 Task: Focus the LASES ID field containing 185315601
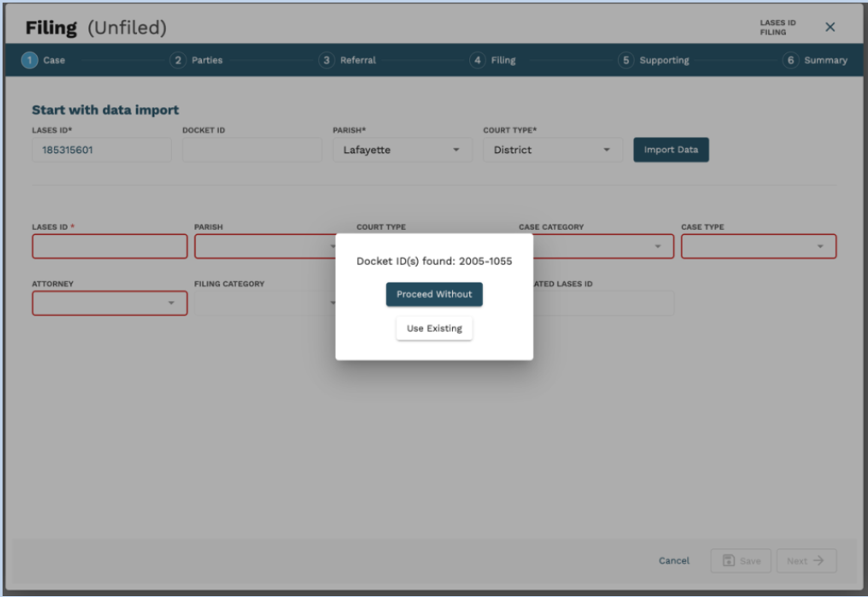coord(101,151)
